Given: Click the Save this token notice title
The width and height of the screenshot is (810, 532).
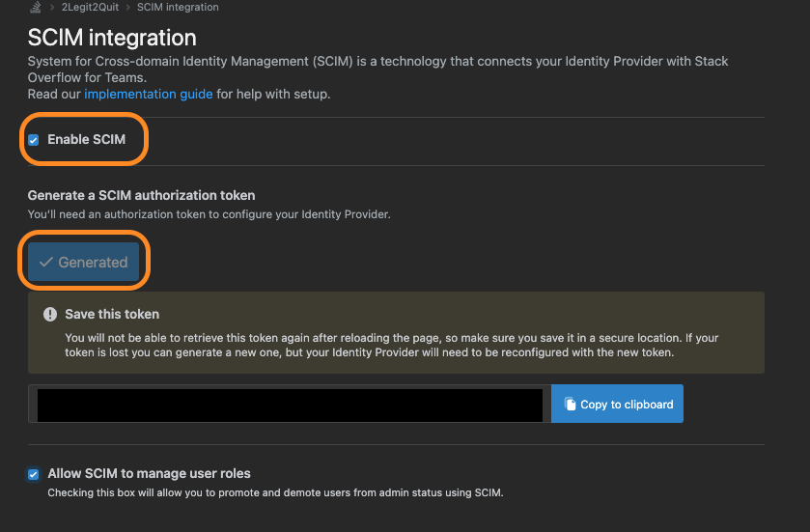Looking at the screenshot, I should tap(112, 314).
